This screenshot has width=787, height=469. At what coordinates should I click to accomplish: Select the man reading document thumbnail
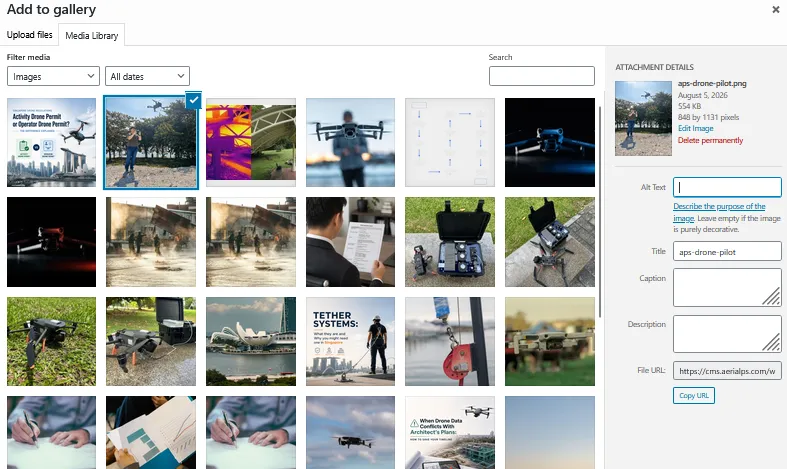coord(350,242)
